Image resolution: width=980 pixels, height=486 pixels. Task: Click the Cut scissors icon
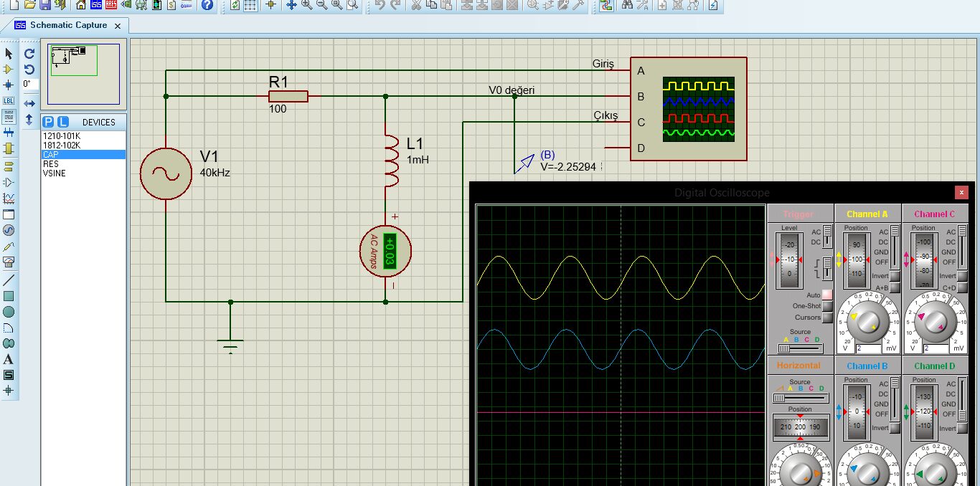click(x=416, y=5)
